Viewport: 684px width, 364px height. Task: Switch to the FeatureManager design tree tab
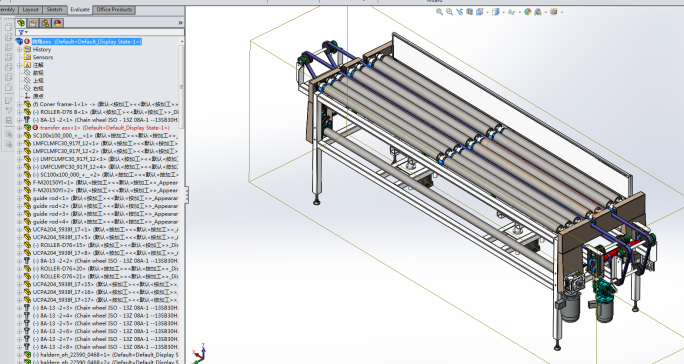(x=21, y=23)
